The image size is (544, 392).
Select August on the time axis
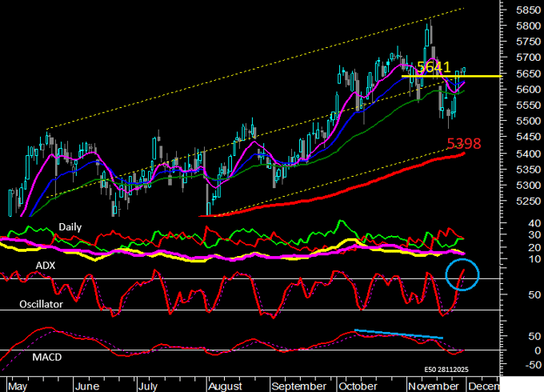click(226, 386)
